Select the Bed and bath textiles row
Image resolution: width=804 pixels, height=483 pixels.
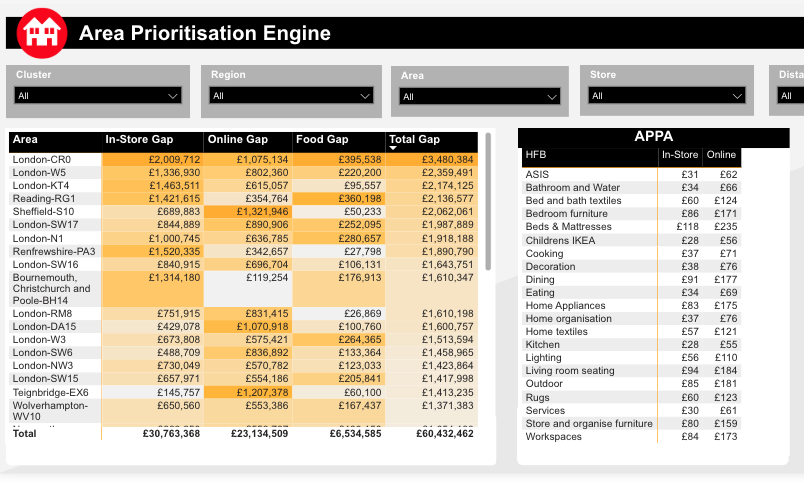point(631,201)
